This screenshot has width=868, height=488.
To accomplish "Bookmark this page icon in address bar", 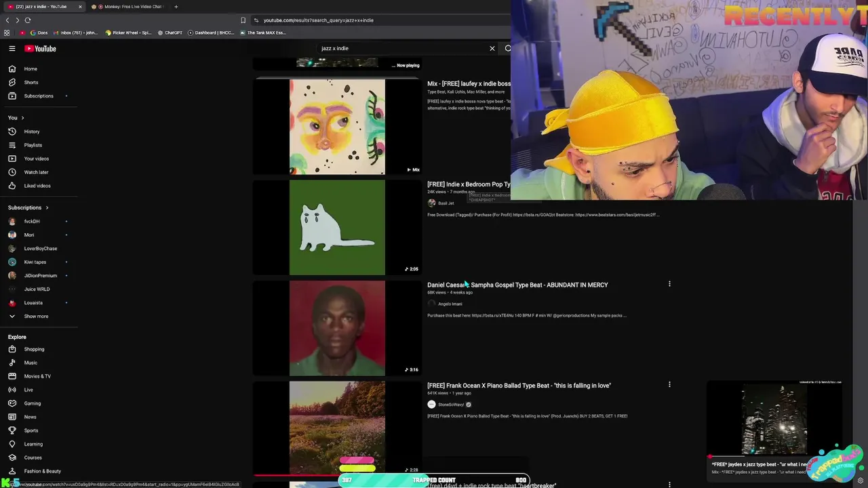I will point(243,20).
